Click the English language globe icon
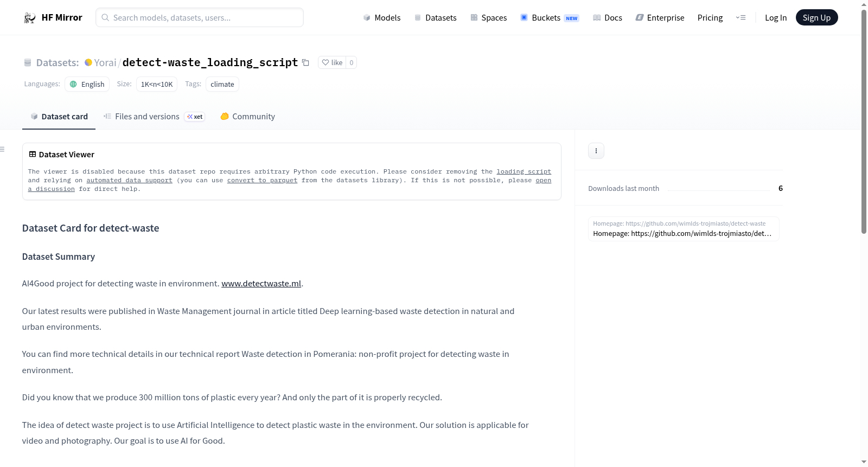 73,84
